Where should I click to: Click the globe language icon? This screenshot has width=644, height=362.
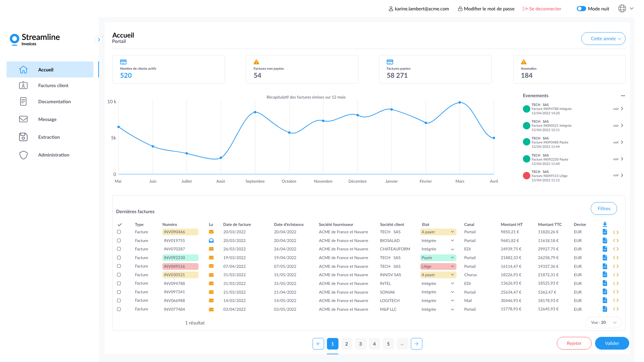pos(622,9)
